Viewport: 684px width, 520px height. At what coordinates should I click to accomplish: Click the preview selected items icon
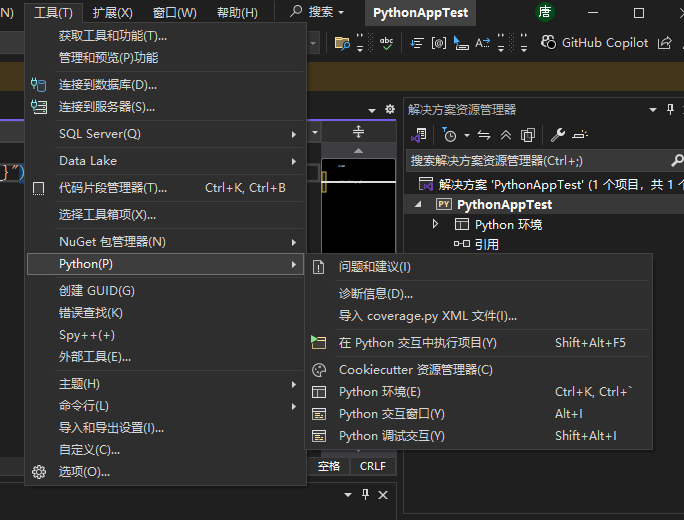(580, 135)
